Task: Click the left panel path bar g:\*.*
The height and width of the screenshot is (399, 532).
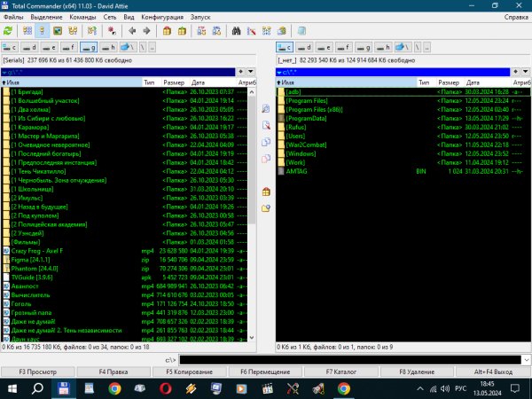Action: pos(118,72)
